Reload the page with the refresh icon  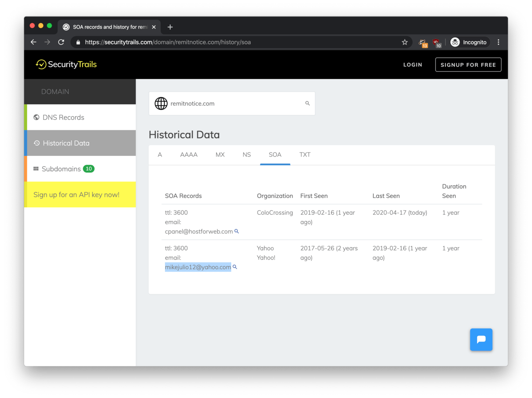[61, 42]
